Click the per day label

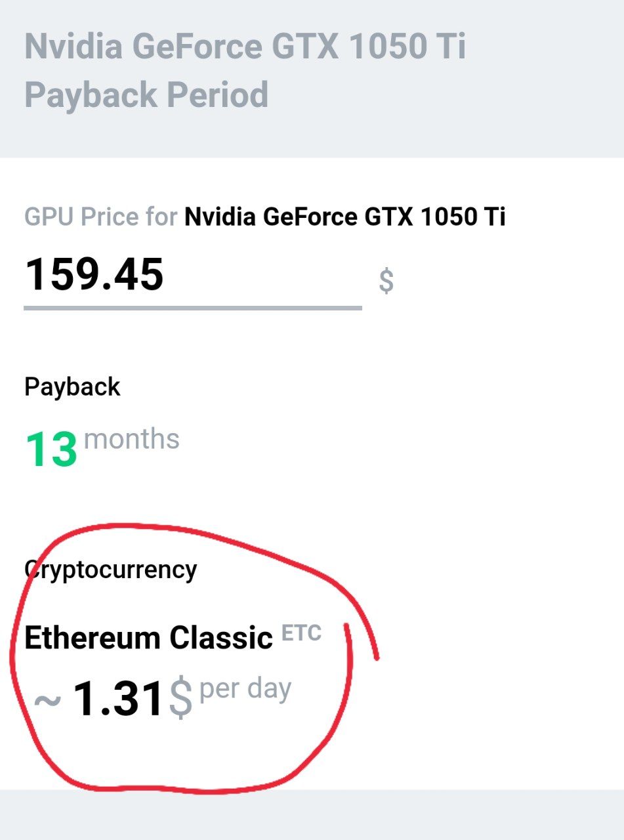point(245,690)
